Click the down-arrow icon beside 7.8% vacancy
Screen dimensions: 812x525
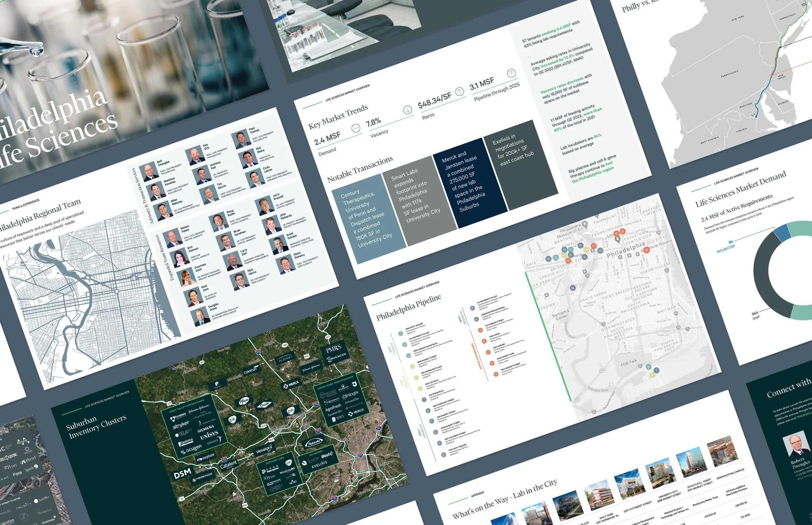click(x=407, y=110)
